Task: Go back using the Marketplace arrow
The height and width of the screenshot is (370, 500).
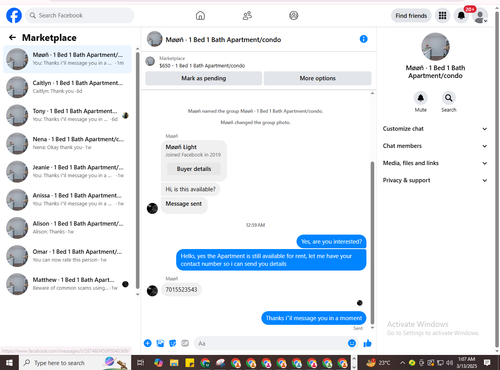Action: tap(12, 38)
